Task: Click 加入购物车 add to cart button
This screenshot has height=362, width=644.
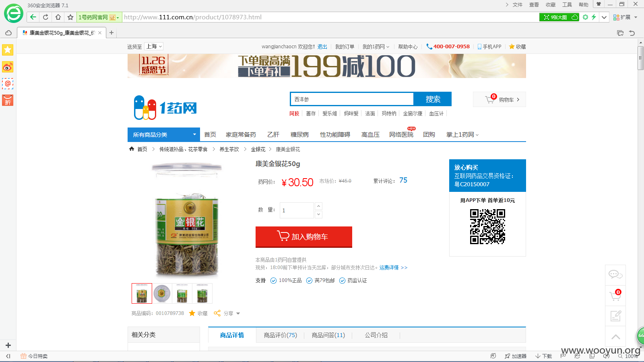Action: (304, 237)
